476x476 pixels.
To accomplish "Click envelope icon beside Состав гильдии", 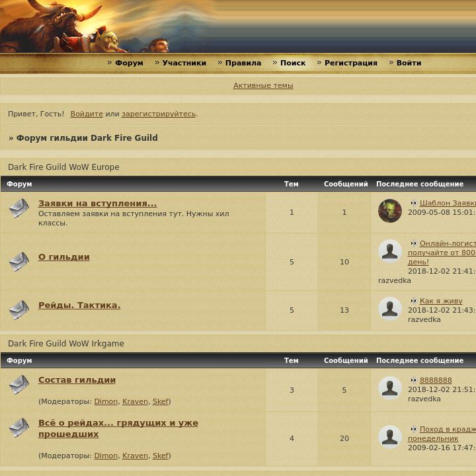I will [19, 384].
